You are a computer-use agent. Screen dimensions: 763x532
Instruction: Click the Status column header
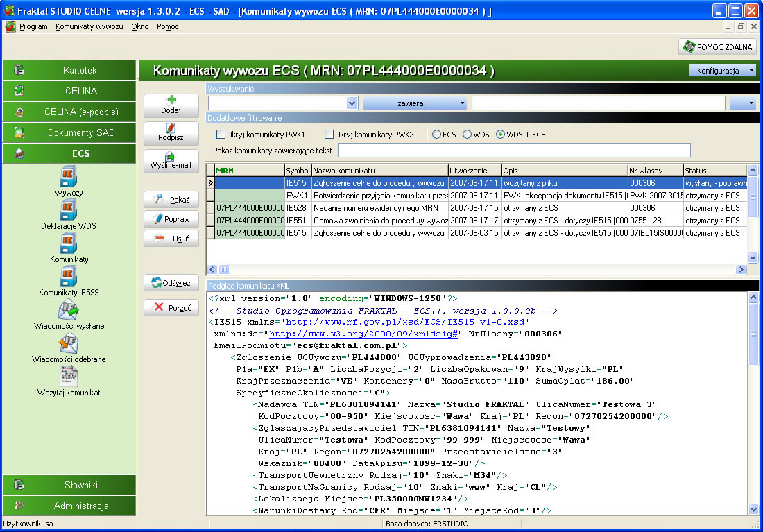715,171
